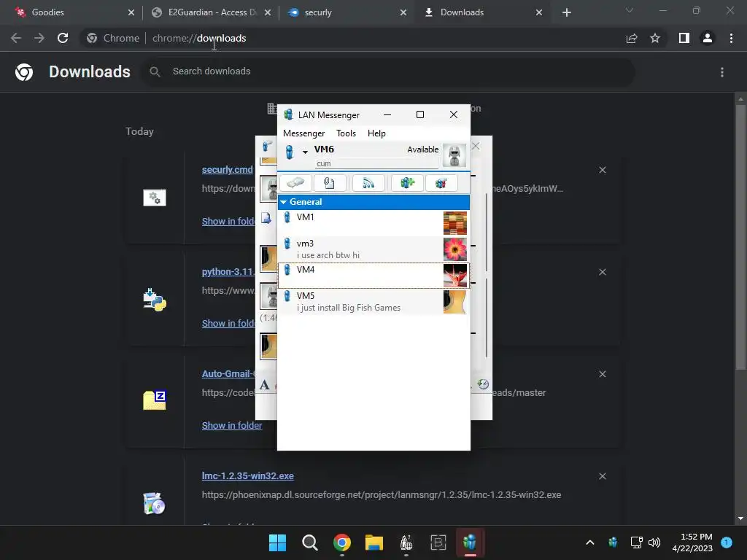Click the downloads page vertical scrollbar
The height and width of the screenshot is (560, 747).
740,237
